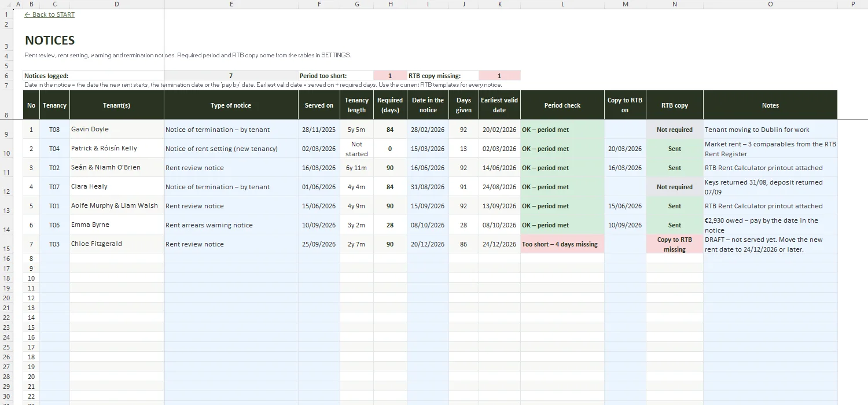The height and width of the screenshot is (405, 868).
Task: Click notice date 20/12/2026
Action: click(428, 244)
